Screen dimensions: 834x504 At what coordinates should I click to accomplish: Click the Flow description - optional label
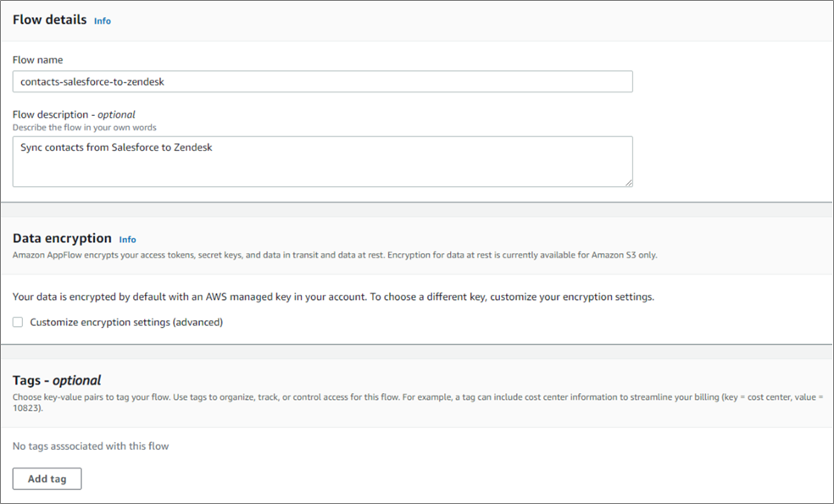pos(74,114)
